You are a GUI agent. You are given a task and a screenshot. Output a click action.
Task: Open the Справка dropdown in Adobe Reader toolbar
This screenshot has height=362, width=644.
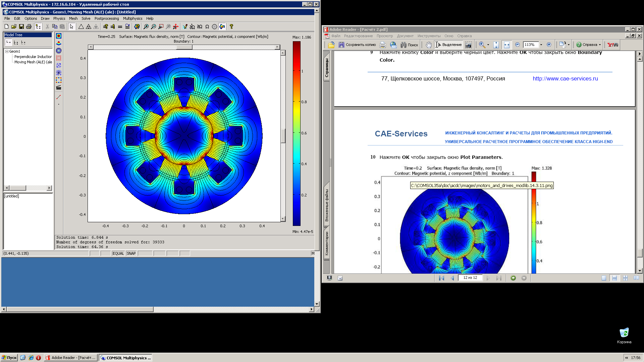coord(589,45)
